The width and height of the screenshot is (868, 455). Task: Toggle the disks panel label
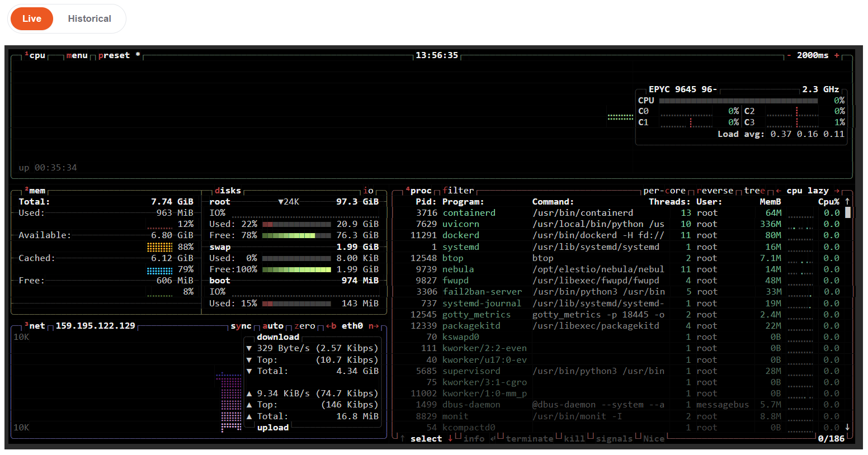coord(228,191)
